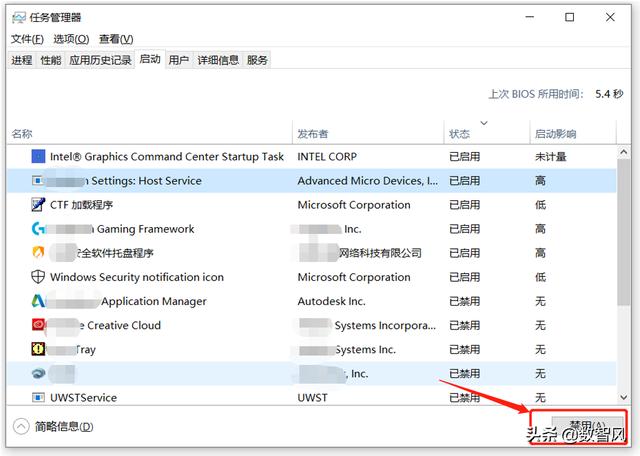Minimize the Task Manager window
Viewport: 640px width, 456px height.
point(530,17)
